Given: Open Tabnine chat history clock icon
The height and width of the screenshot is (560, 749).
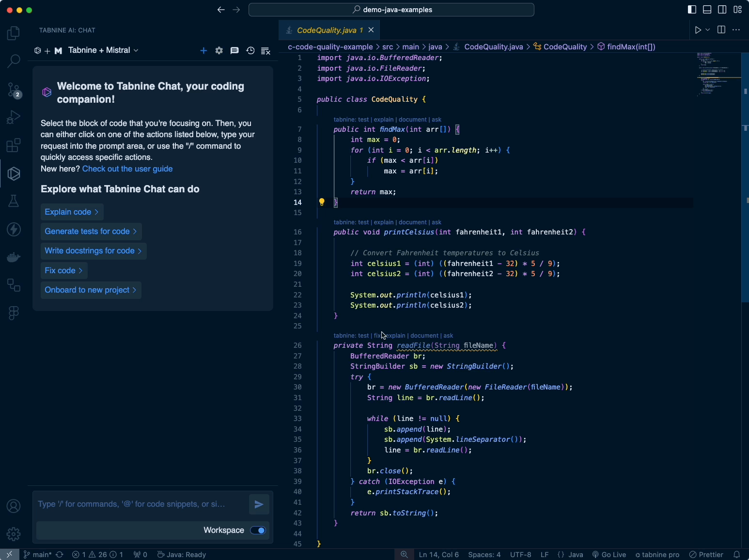Looking at the screenshot, I should (250, 50).
